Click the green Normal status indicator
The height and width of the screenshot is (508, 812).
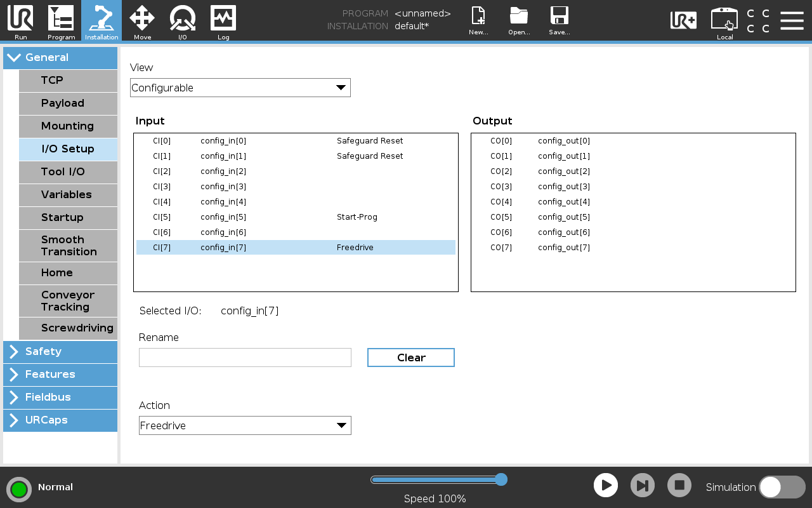click(19, 489)
